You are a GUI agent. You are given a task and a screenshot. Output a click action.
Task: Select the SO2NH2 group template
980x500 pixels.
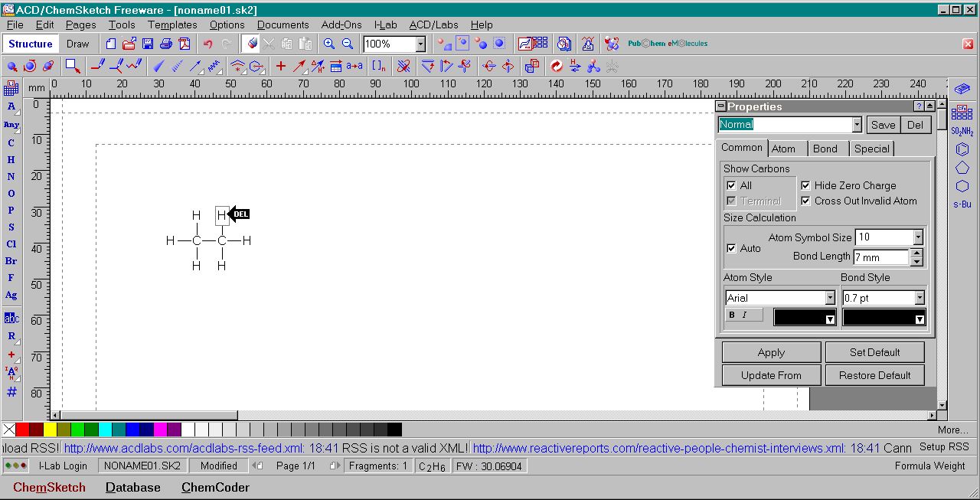(962, 132)
